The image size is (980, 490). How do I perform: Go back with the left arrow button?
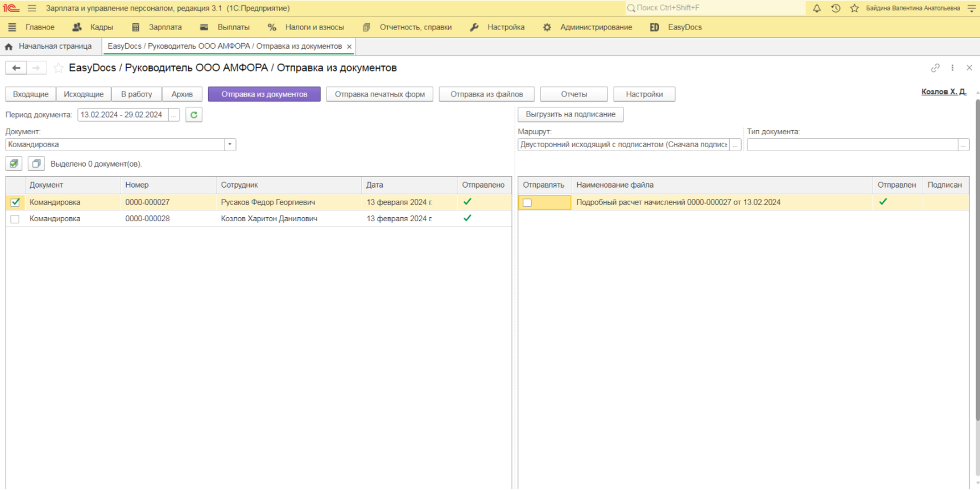point(16,68)
